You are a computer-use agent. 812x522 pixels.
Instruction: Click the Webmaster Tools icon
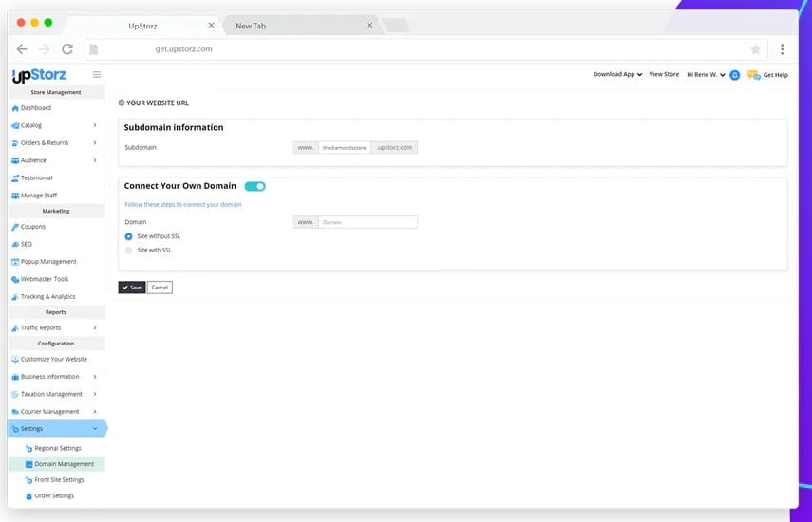[15, 279]
